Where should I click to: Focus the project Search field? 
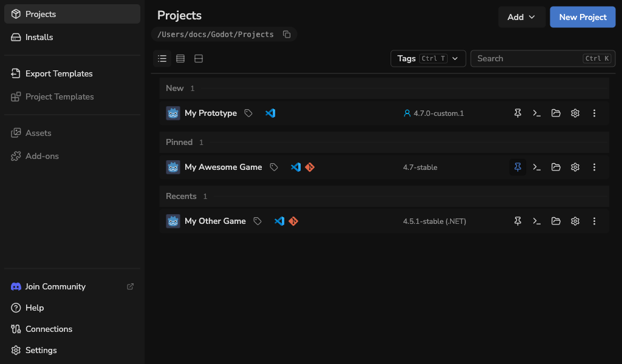point(542,59)
